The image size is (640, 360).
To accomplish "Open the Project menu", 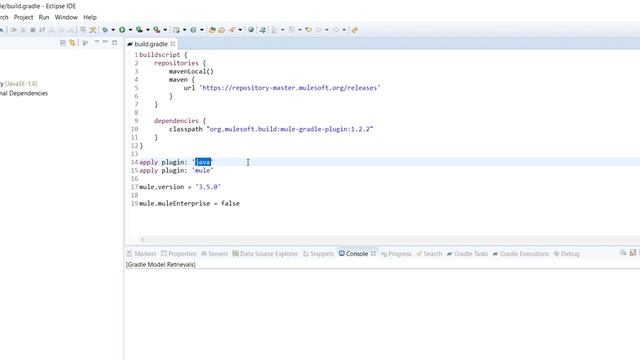I will click(23, 17).
